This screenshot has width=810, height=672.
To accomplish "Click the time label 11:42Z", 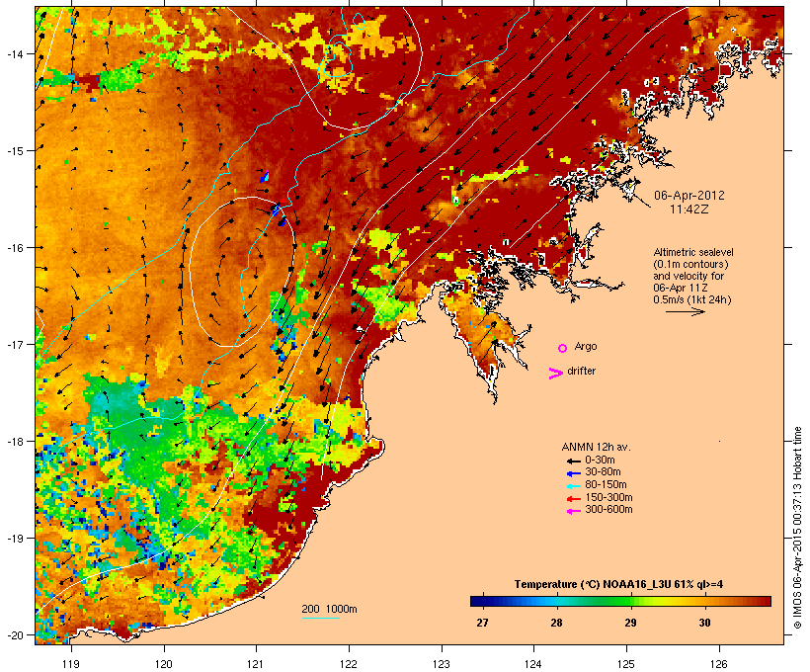I will 689,210.
